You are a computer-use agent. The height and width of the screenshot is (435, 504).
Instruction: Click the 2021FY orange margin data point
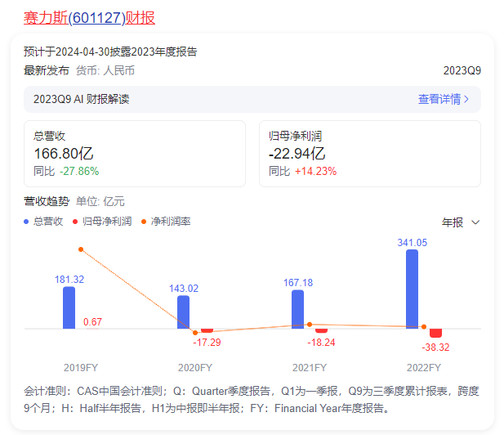[310, 325]
